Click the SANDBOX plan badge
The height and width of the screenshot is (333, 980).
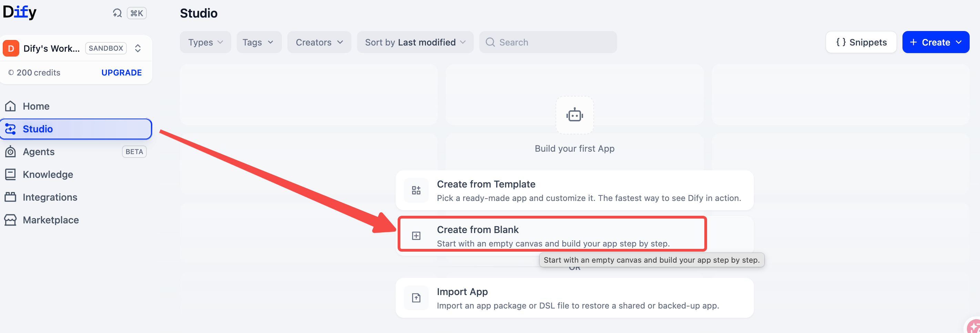point(106,48)
